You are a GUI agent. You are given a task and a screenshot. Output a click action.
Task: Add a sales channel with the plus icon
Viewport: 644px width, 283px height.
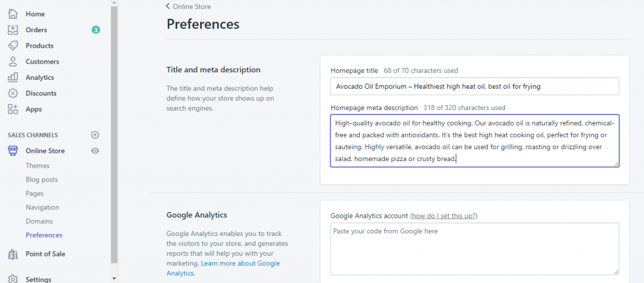coord(95,135)
